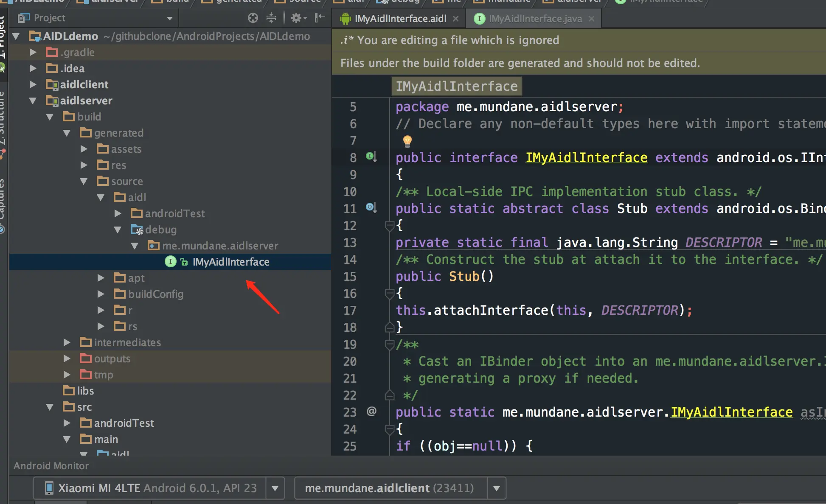Select the IMyAidlInterface file in tree
Viewport: 826px width, 504px height.
pos(230,262)
